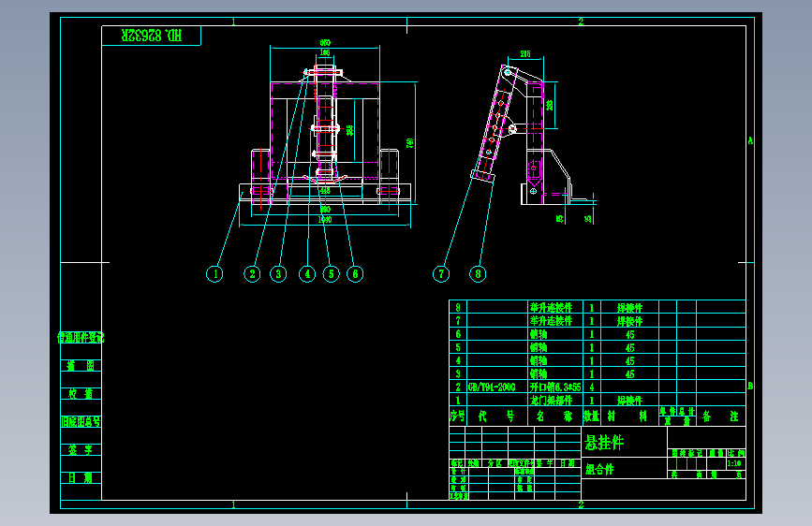Image resolution: width=812 pixels, height=526 pixels.
Task: Click zone letter A on right border
Action: pyautogui.click(x=750, y=140)
